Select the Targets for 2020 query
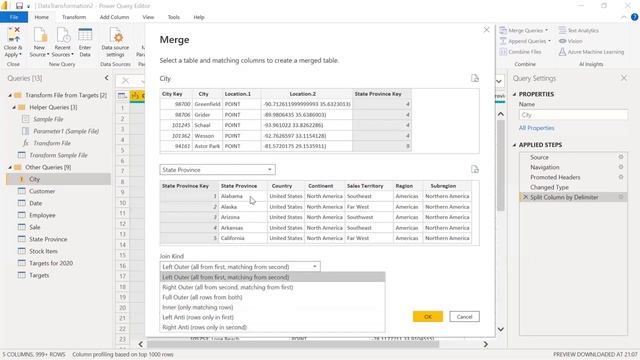 coord(51,263)
